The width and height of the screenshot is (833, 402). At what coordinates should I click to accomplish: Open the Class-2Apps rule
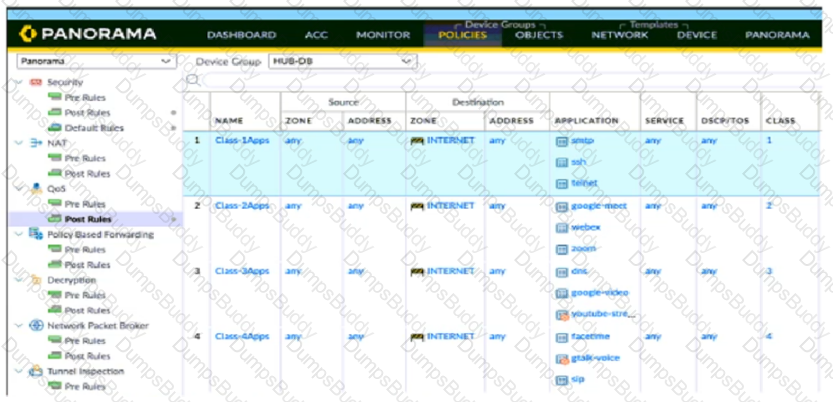(242, 206)
